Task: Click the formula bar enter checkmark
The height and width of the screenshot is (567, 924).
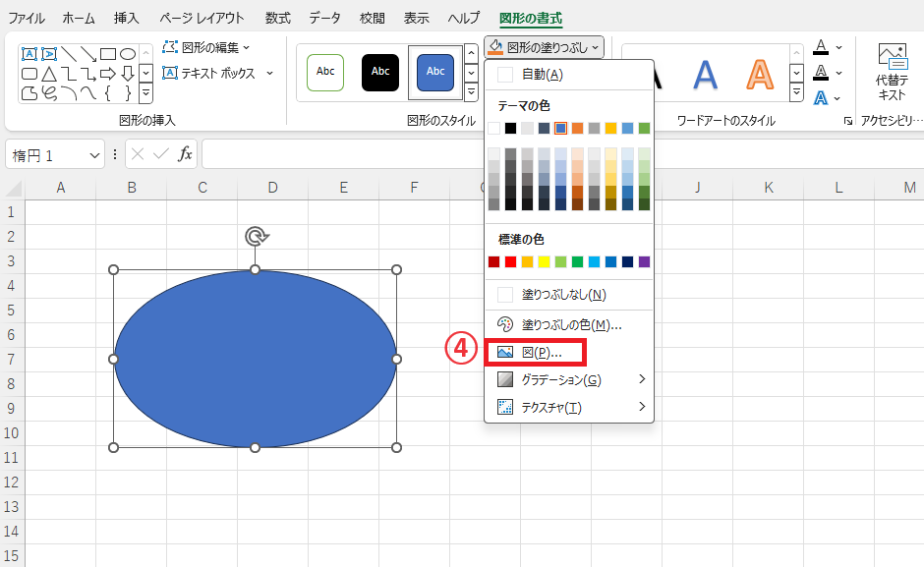Action: (161, 154)
